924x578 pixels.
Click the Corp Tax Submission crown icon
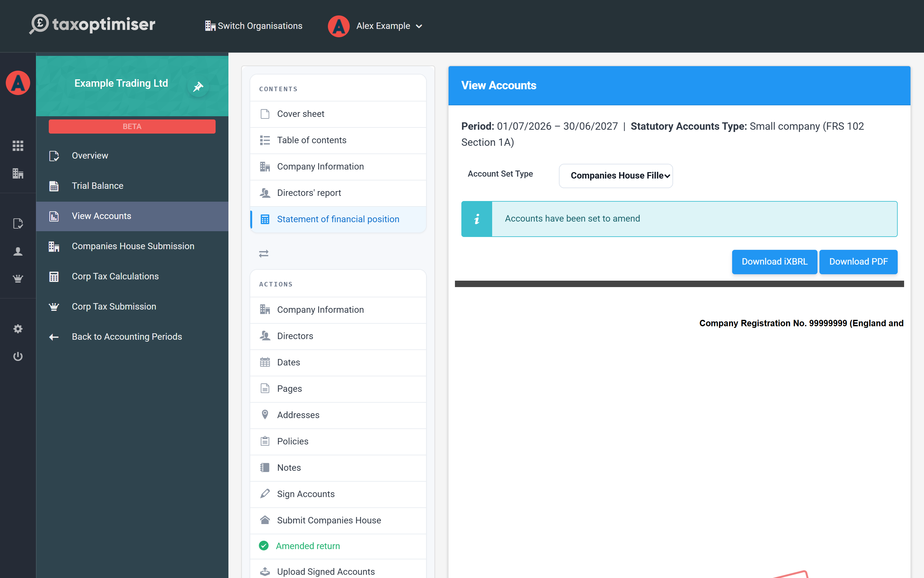click(x=54, y=307)
